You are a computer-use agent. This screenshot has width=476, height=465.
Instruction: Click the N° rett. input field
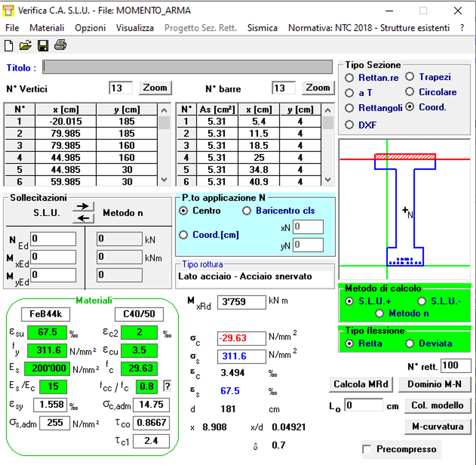point(456,366)
